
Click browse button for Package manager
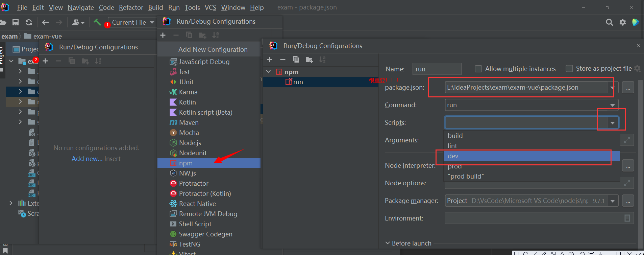628,201
